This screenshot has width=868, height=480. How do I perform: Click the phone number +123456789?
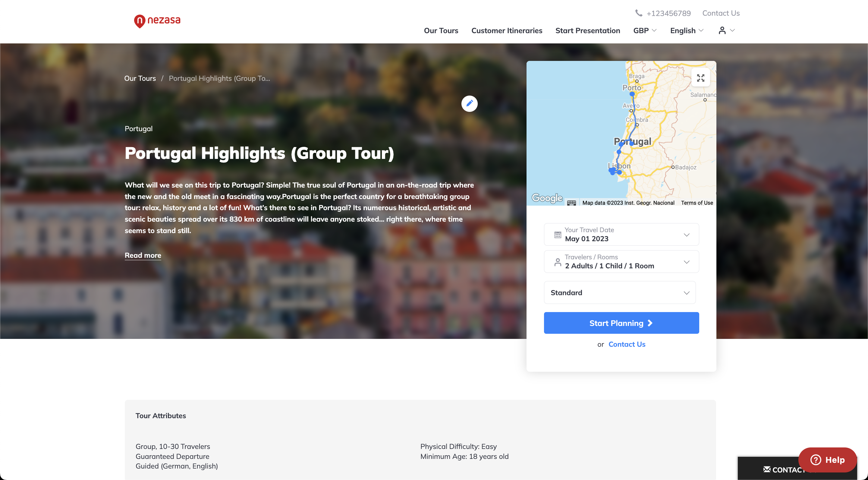(x=668, y=13)
